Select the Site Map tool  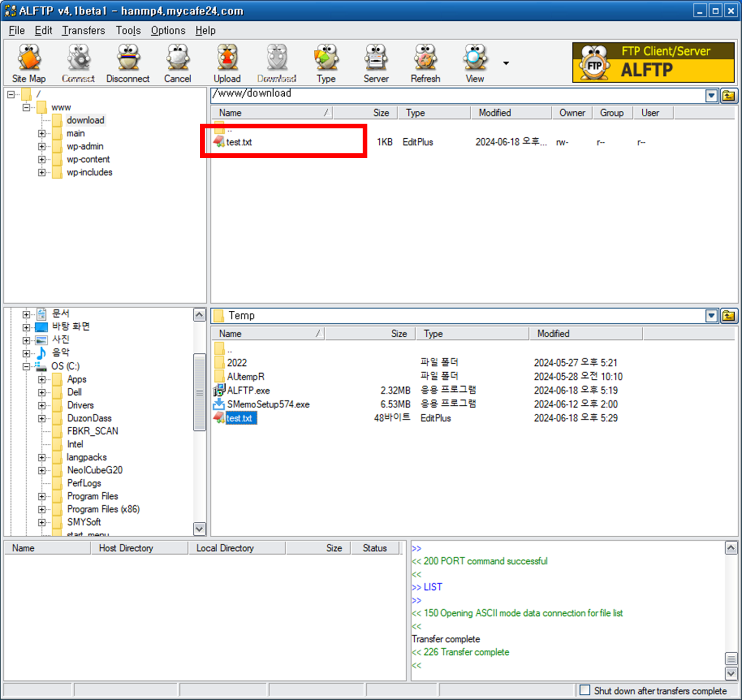(x=29, y=61)
